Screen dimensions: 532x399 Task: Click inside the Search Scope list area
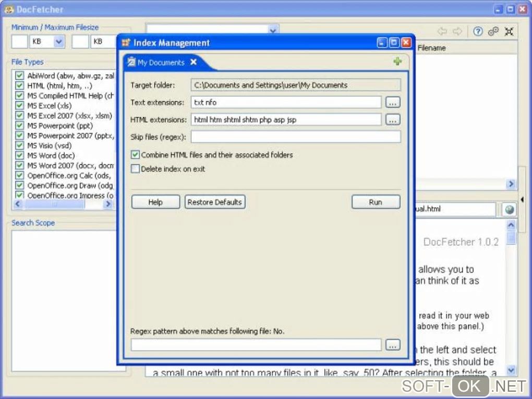tap(65, 300)
